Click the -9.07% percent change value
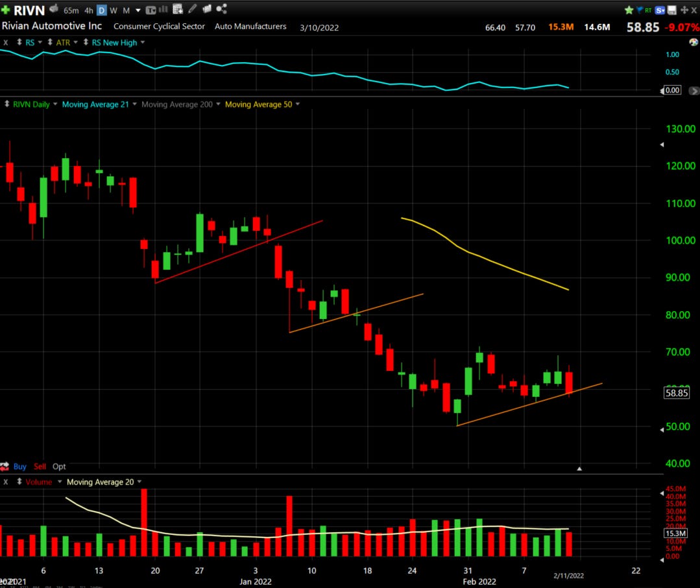The height and width of the screenshot is (588, 700). point(682,28)
